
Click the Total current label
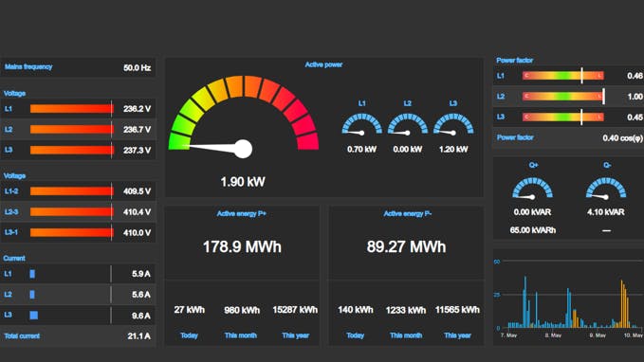point(22,336)
